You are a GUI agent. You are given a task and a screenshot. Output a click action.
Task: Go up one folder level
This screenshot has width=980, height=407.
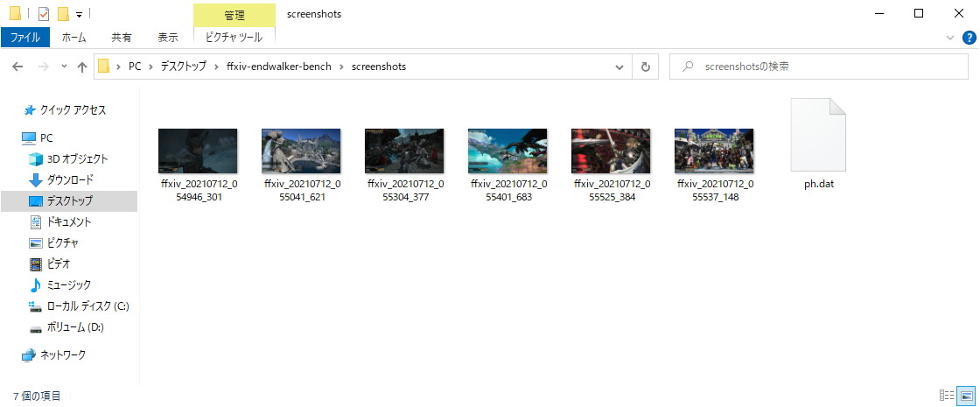pyautogui.click(x=82, y=67)
